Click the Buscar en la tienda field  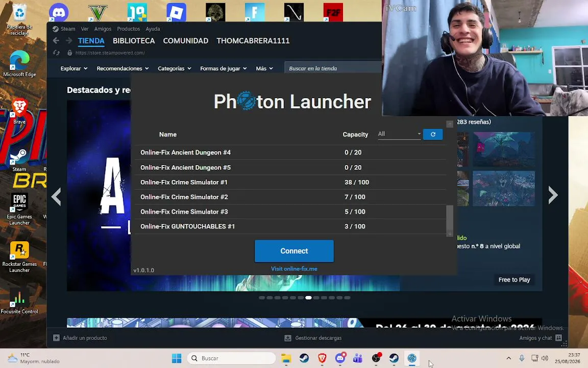(333, 68)
